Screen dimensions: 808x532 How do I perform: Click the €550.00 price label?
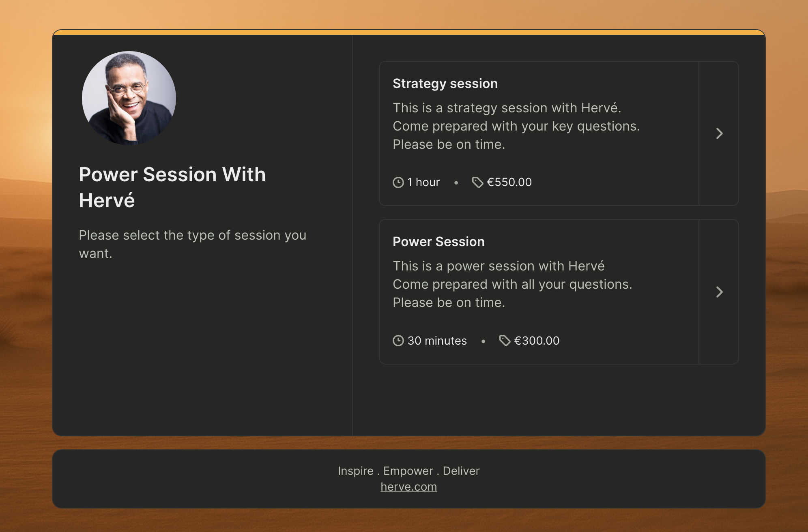click(509, 182)
